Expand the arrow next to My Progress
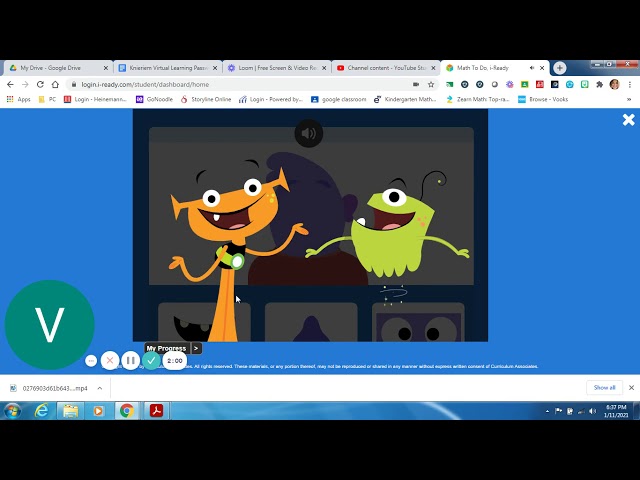640x480 pixels. (196, 348)
